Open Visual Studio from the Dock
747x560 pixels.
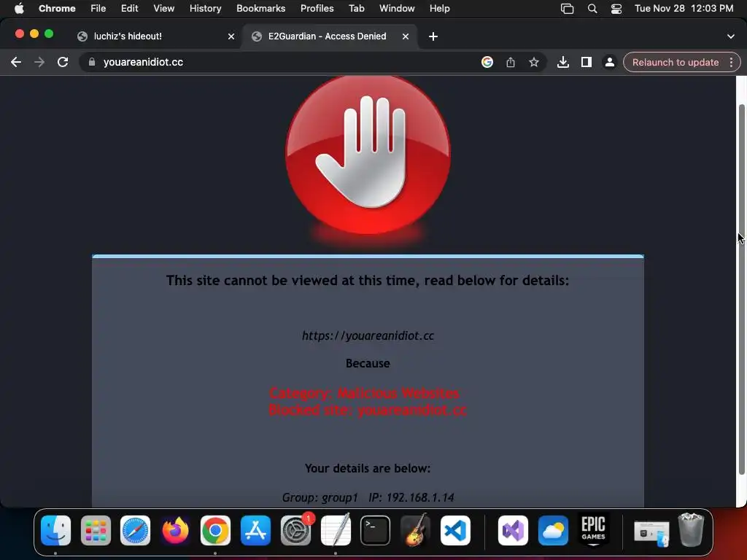click(x=513, y=531)
